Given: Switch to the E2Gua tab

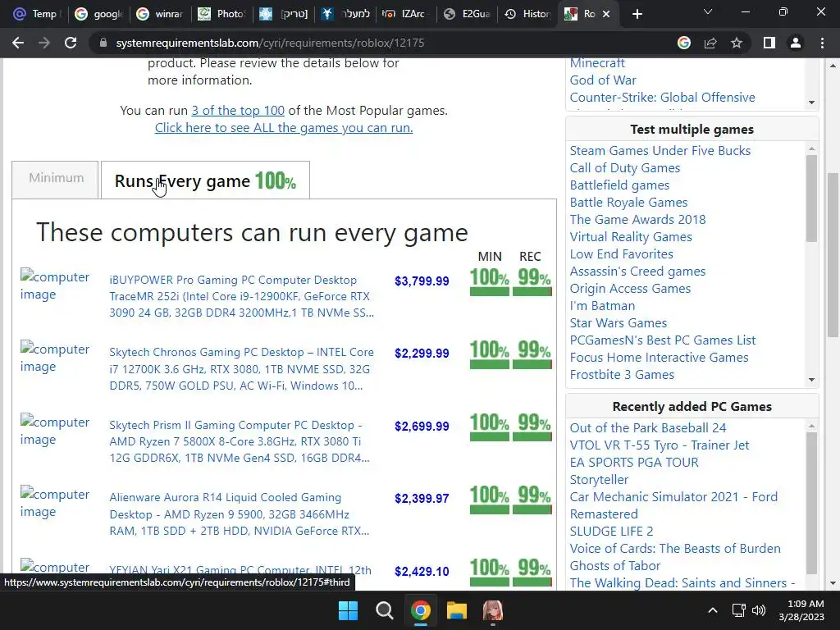Looking at the screenshot, I should (468, 14).
